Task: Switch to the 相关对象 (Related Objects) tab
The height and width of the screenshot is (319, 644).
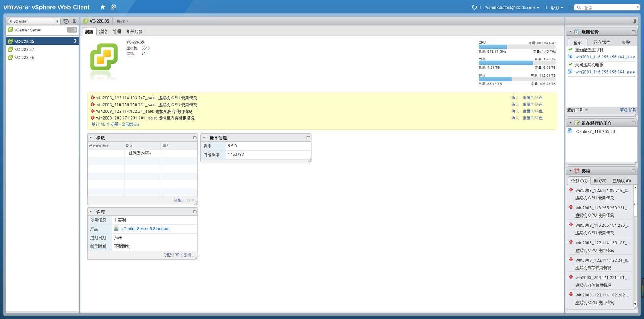Action: pyautogui.click(x=134, y=32)
